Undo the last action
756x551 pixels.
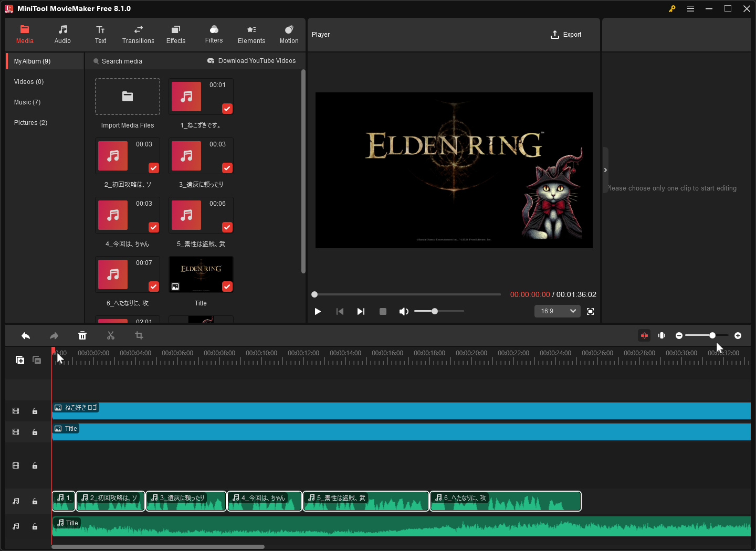[26, 336]
